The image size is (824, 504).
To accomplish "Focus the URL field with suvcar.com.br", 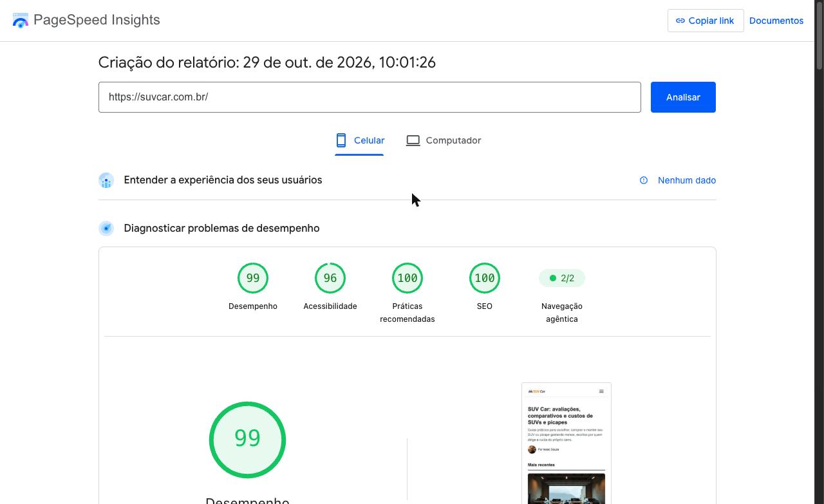I will (370, 97).
